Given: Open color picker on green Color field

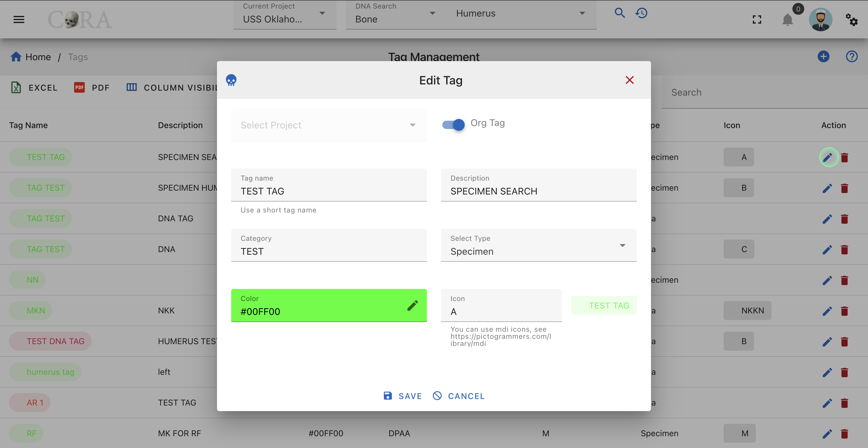Looking at the screenshot, I should click(329, 305).
